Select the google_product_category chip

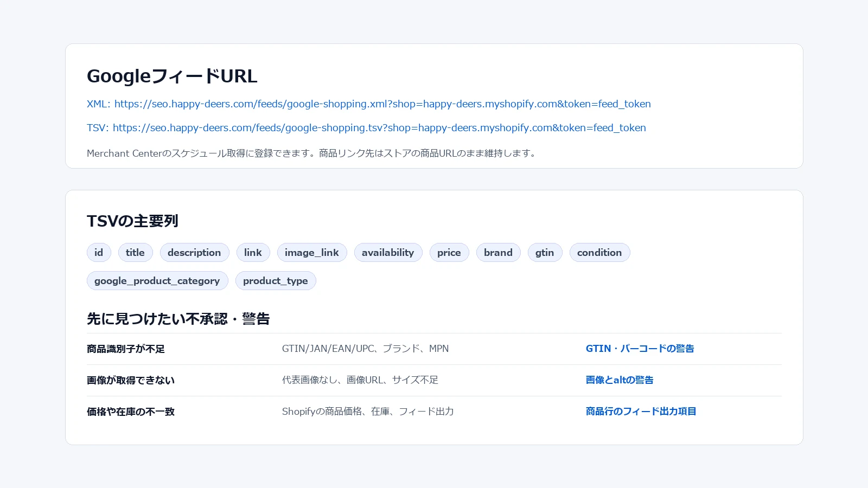(x=157, y=281)
